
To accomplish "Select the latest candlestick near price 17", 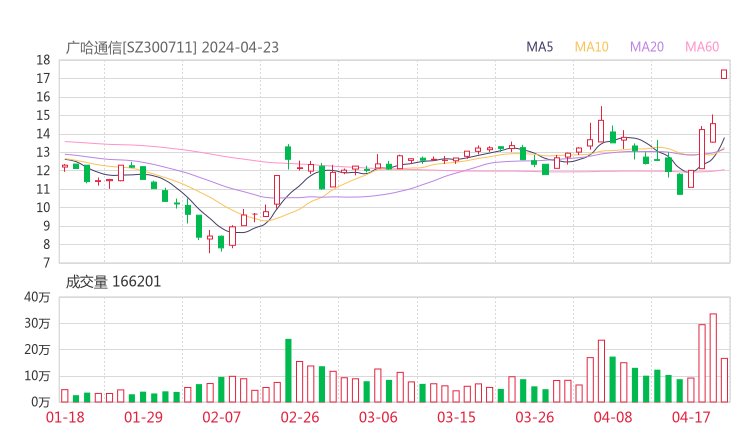I will (724, 74).
